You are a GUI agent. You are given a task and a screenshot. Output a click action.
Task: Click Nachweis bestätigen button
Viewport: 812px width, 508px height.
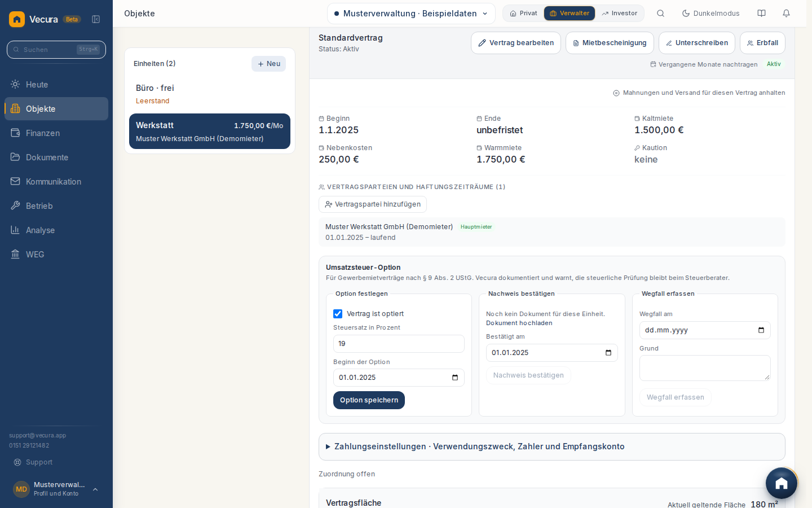click(528, 375)
